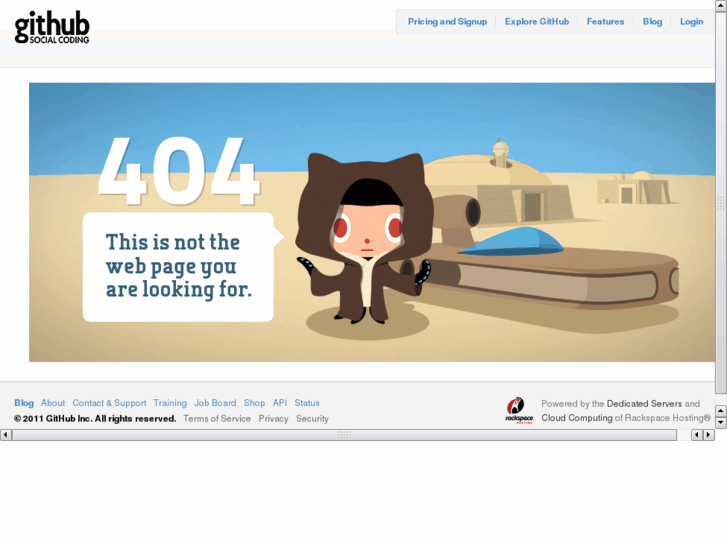
Task: Open Explore GitHub page
Action: [x=536, y=22]
